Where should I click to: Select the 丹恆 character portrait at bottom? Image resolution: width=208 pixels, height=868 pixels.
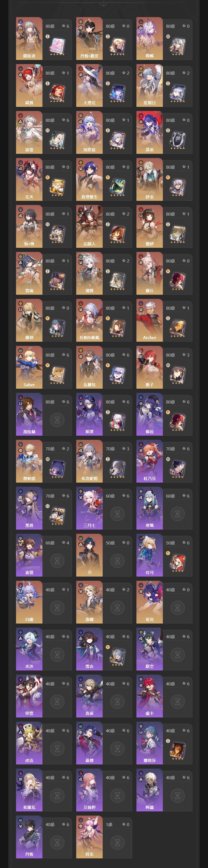point(29,837)
